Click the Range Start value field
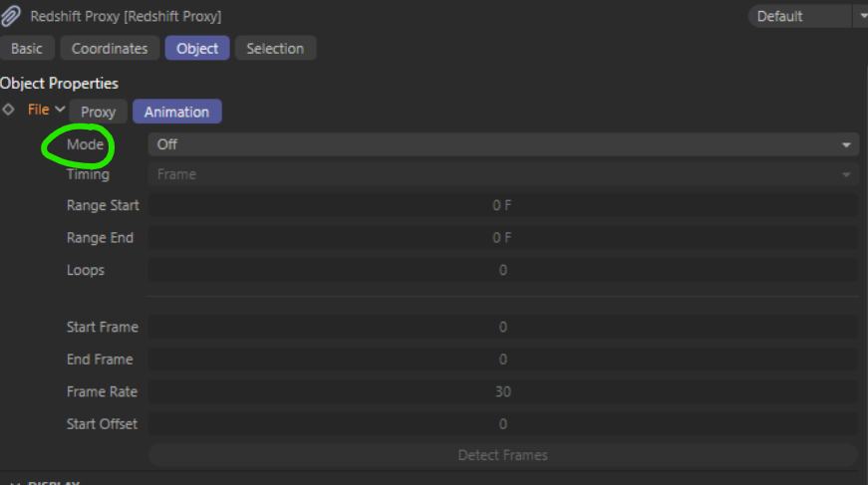868x485 pixels. coord(503,205)
